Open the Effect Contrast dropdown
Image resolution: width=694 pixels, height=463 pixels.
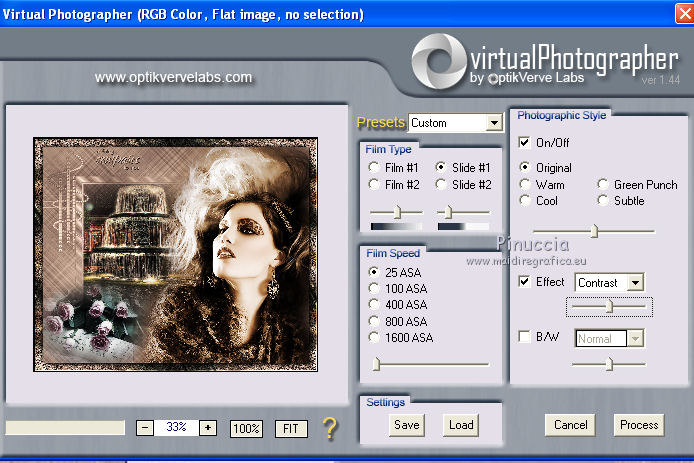point(635,282)
